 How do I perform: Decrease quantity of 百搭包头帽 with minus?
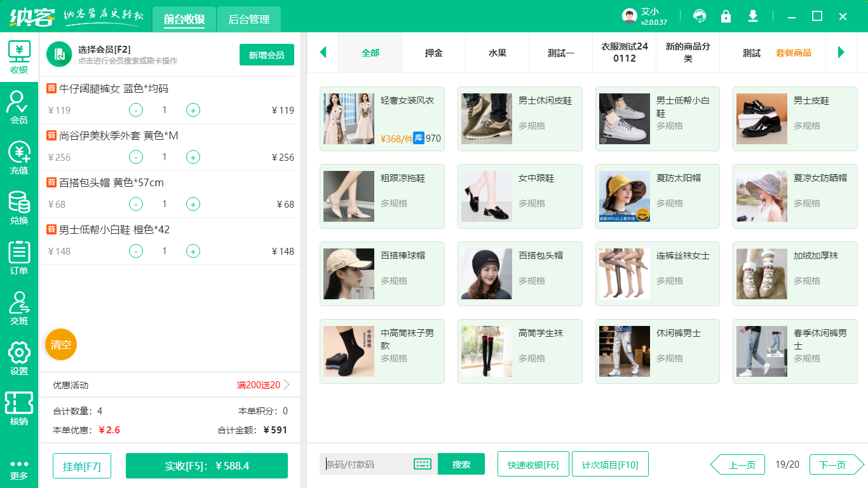pyautogui.click(x=136, y=205)
